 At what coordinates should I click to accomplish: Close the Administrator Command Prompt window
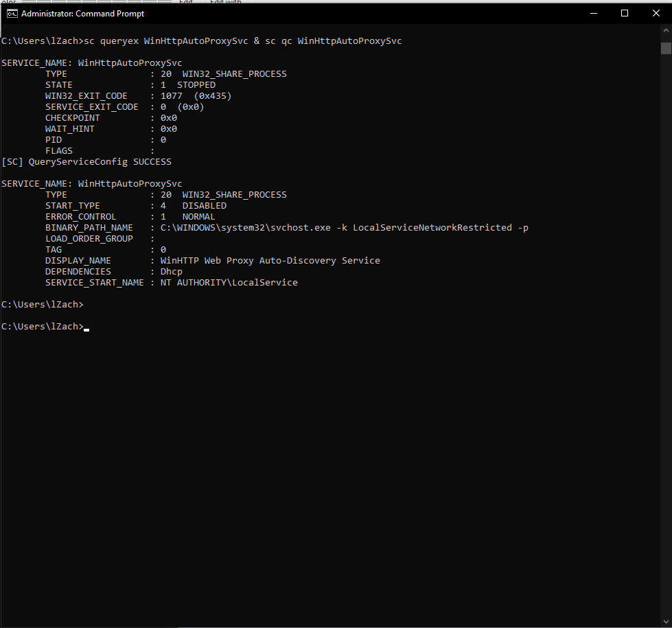coord(656,14)
